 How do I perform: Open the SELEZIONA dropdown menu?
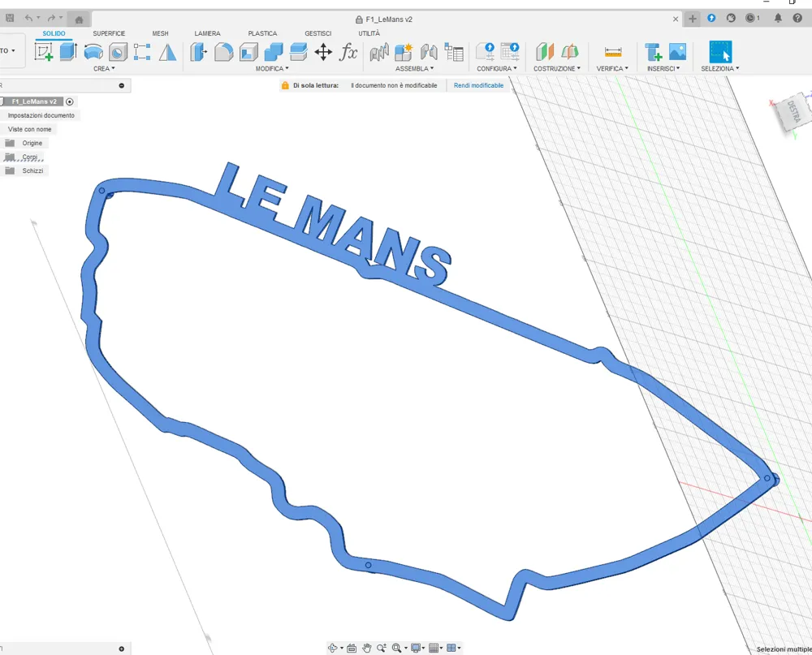[x=719, y=68]
